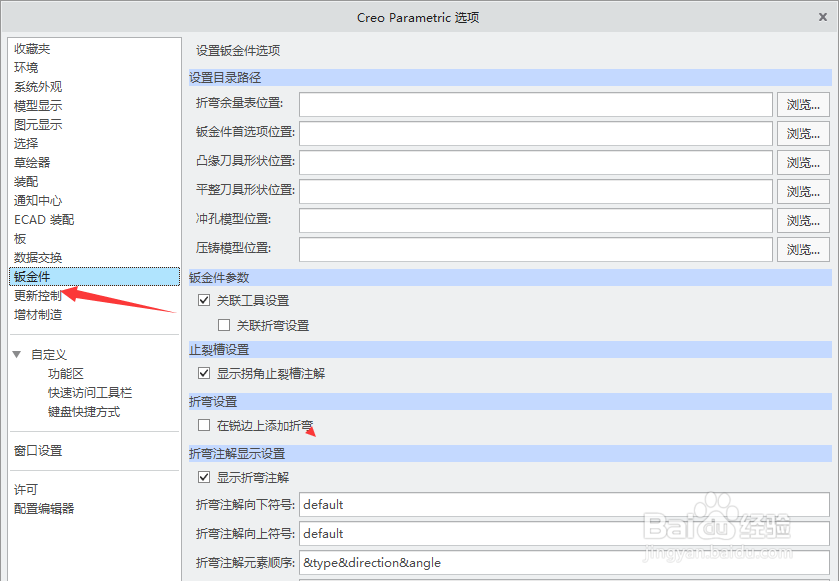Open the 许可 page
Viewport: 839px width, 581px height.
pos(26,490)
